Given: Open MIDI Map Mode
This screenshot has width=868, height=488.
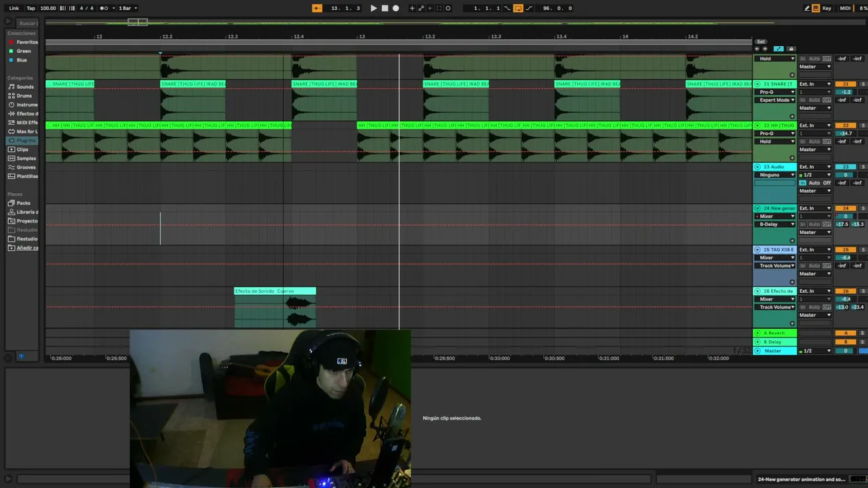Looking at the screenshot, I should (x=845, y=8).
